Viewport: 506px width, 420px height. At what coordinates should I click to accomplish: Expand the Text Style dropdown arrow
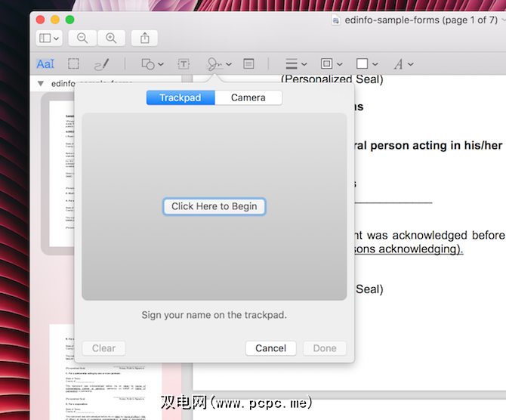point(411,64)
